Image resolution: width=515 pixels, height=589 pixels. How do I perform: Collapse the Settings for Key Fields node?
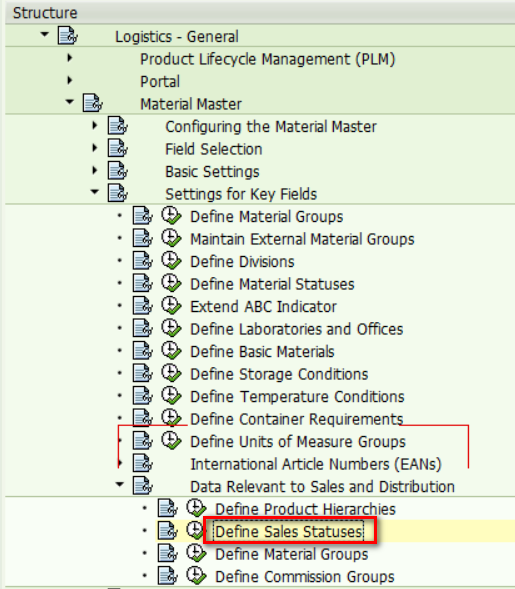95,192
